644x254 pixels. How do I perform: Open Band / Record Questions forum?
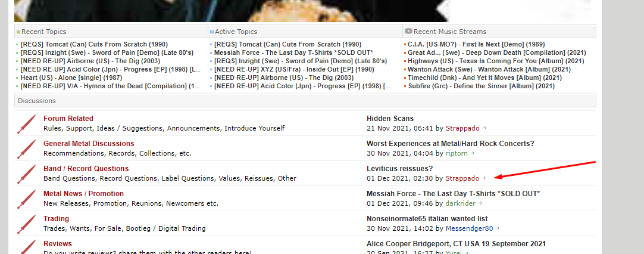86,169
